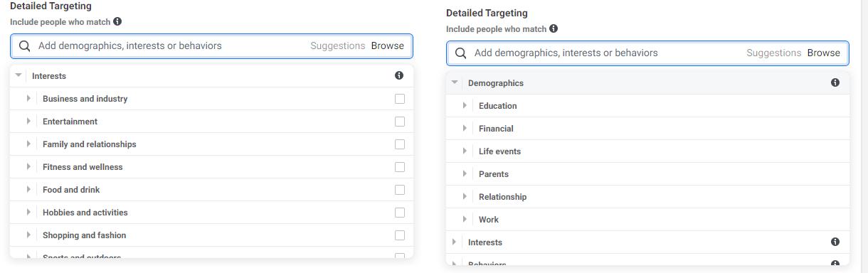
Task: Collapse the Demographics section arrow
Action: pyautogui.click(x=455, y=83)
